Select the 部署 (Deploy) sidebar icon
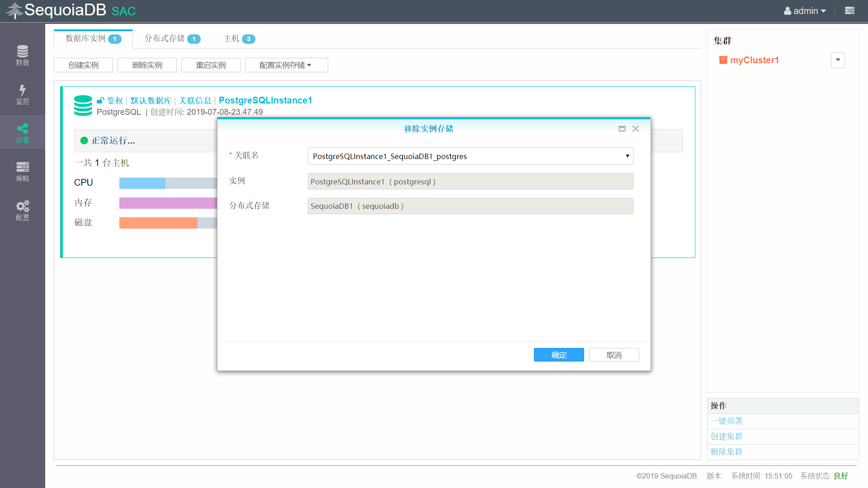 coord(22,133)
